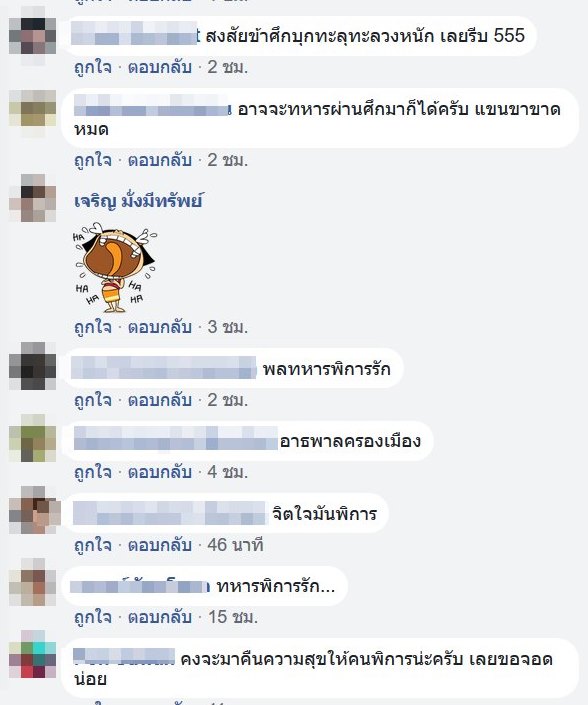Like the ทหารพิการรัก... comment
This screenshot has height=705, width=588.
click(93, 617)
